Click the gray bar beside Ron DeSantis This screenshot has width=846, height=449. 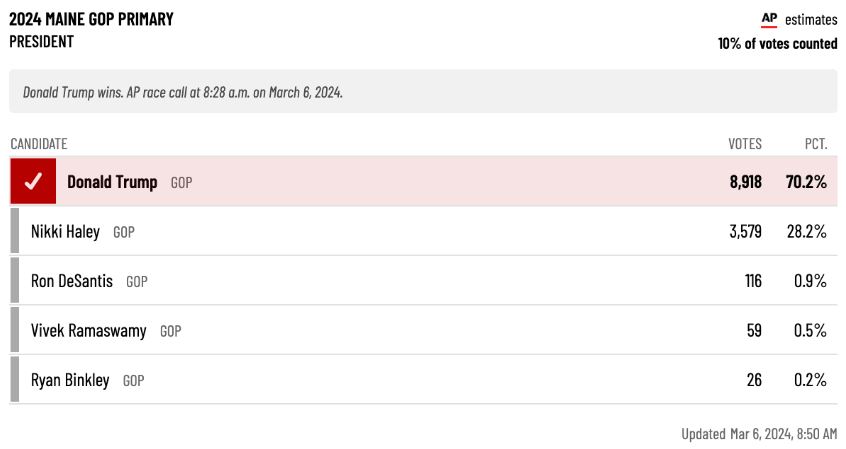click(x=15, y=280)
